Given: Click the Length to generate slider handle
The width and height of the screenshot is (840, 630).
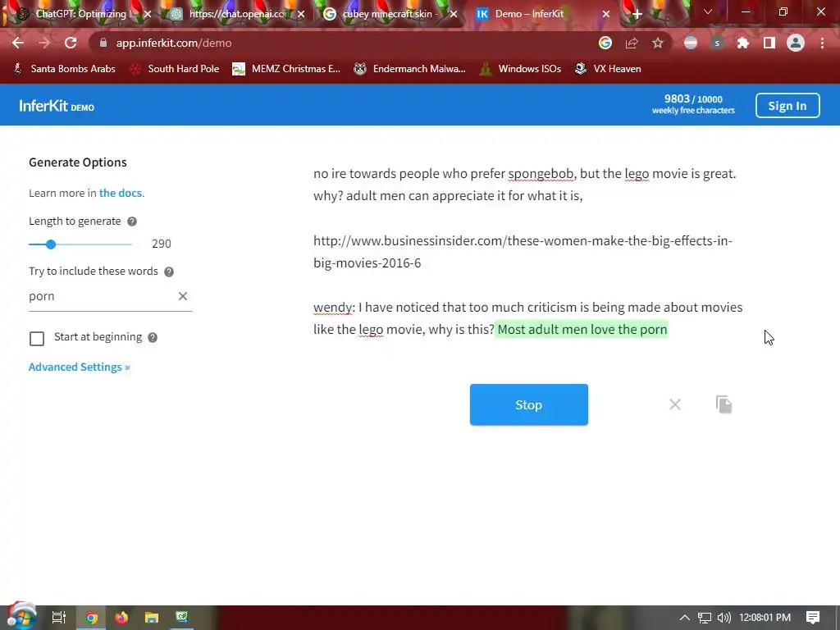Looking at the screenshot, I should coord(51,244).
